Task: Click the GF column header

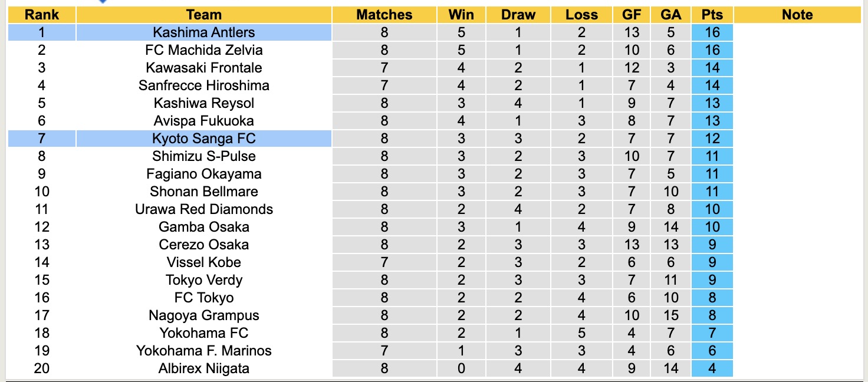Action: tap(632, 15)
